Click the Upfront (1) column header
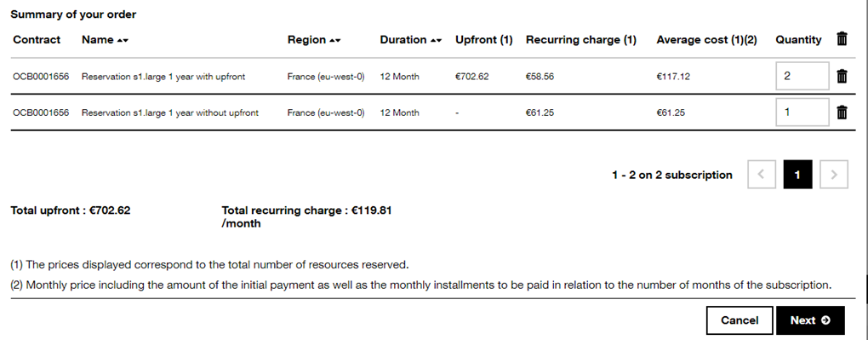This screenshot has height=340, width=868. (x=484, y=40)
